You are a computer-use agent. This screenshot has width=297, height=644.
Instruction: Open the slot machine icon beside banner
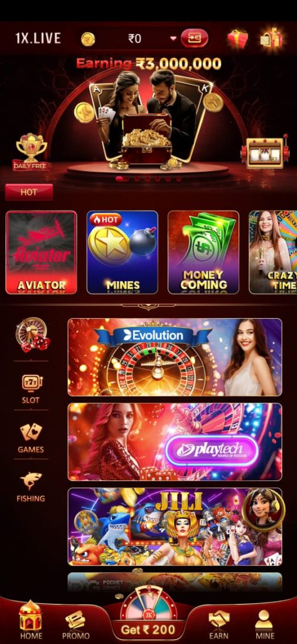point(264,151)
